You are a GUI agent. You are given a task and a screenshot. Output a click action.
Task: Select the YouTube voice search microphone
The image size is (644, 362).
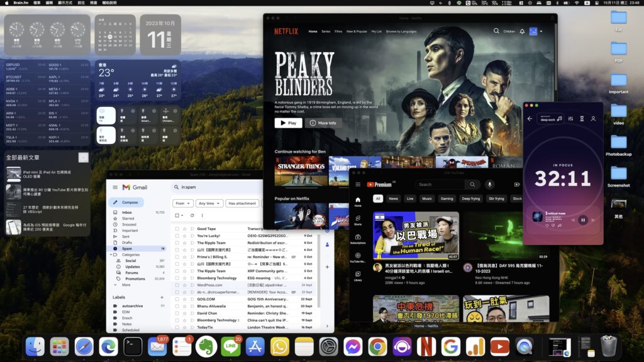490,184
